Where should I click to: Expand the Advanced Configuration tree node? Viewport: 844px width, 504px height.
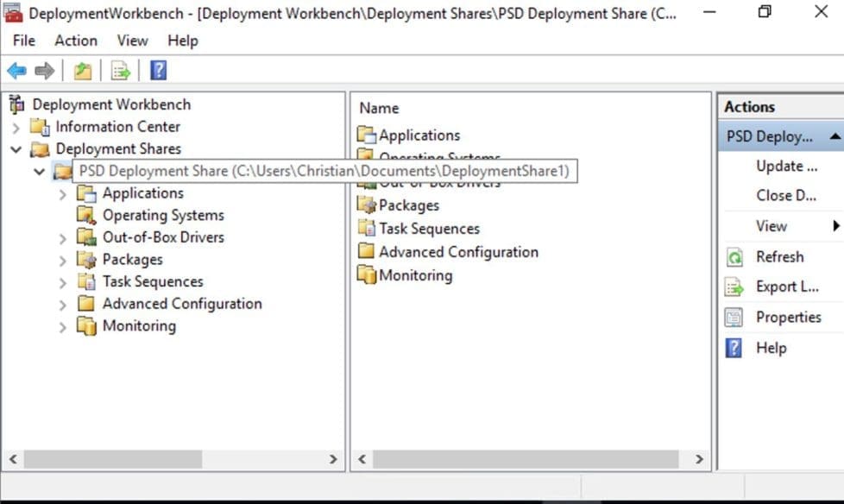coord(62,305)
